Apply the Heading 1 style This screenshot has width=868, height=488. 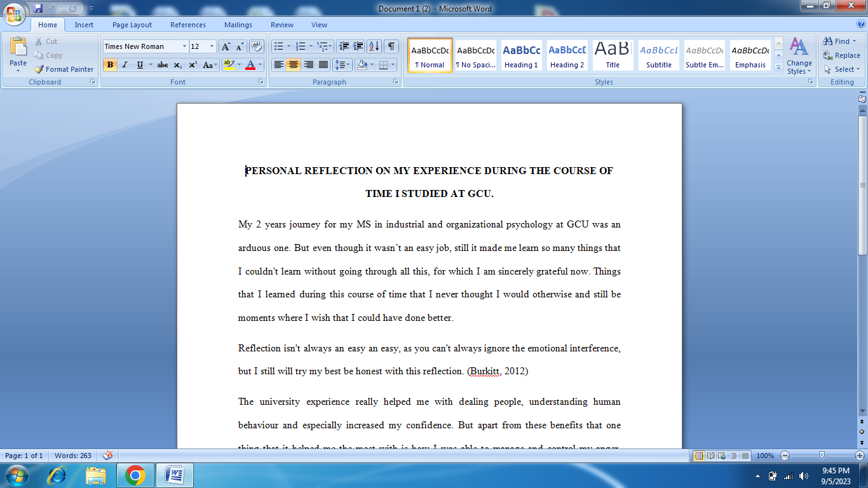pos(521,55)
